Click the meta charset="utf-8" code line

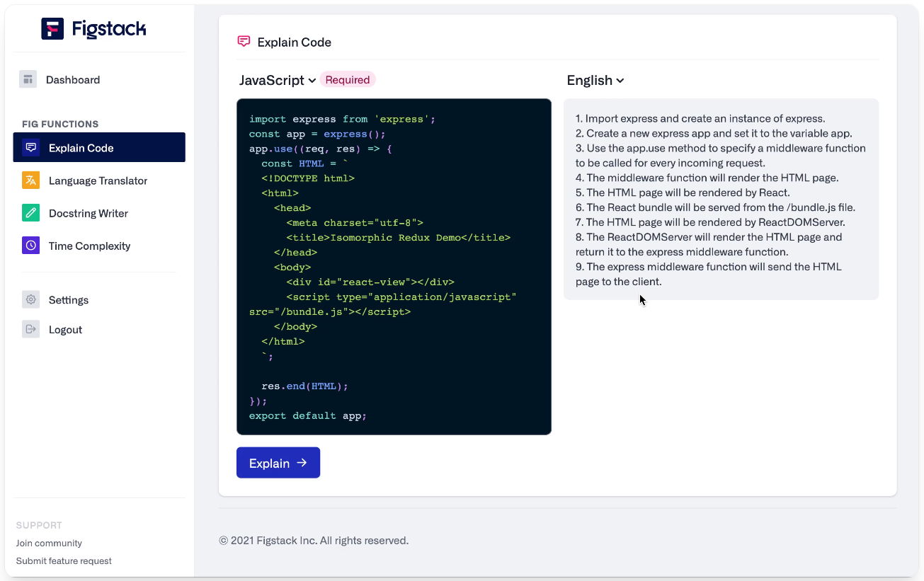pos(355,222)
